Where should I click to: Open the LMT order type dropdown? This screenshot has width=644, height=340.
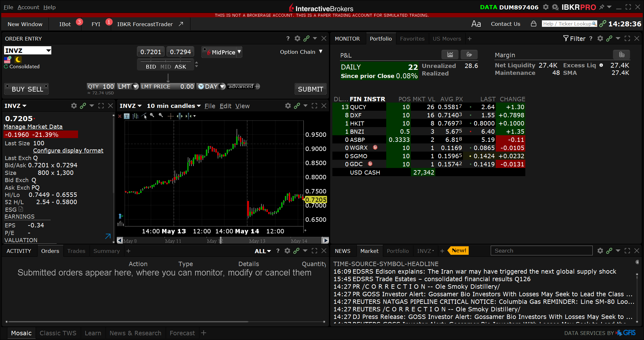tap(135, 86)
